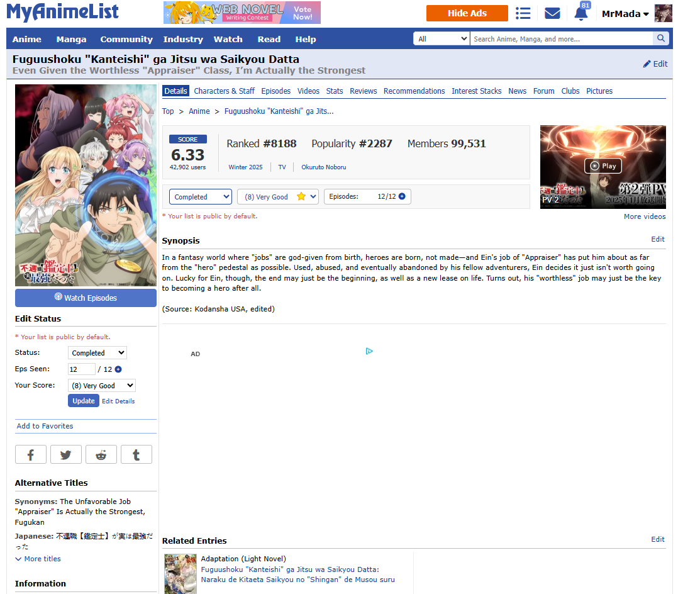700x594 pixels.
Task: Switch to the Forum tab
Action: (544, 91)
